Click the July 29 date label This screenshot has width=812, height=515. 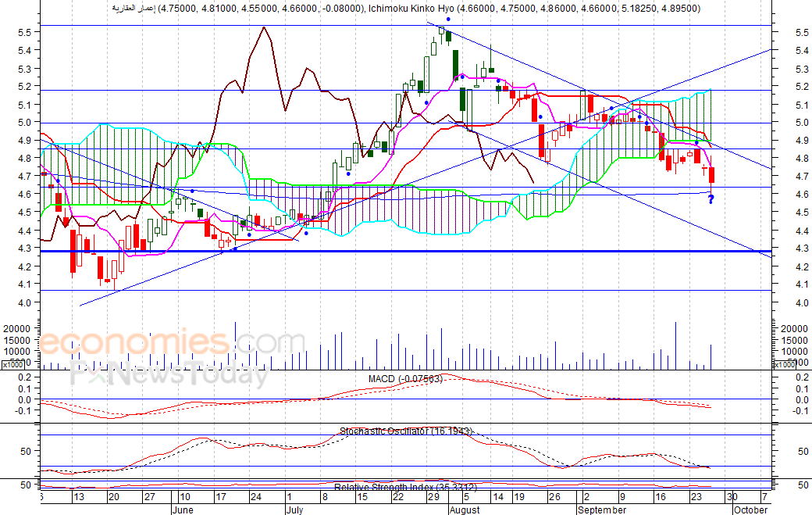[433, 497]
